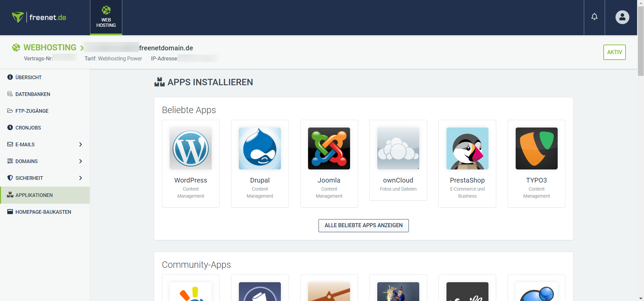This screenshot has height=301, width=644.
Task: Click the TYPO3 name label
Action: tap(536, 180)
